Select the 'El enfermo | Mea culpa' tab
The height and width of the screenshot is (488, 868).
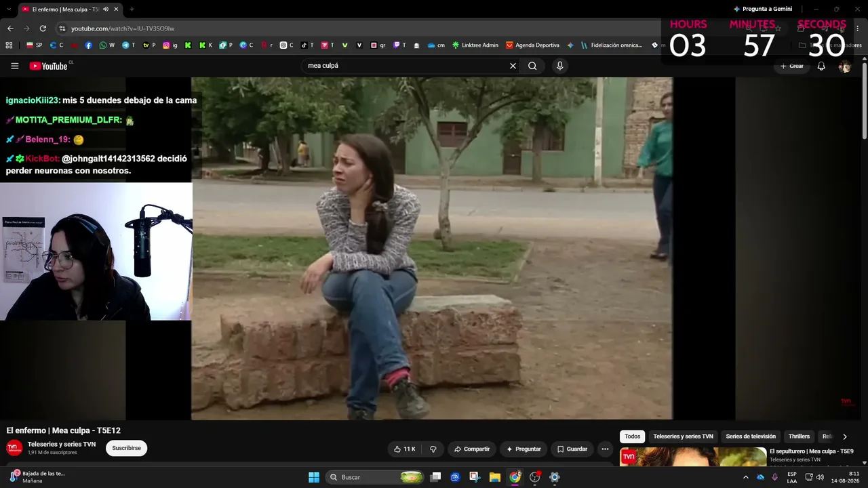point(70,9)
